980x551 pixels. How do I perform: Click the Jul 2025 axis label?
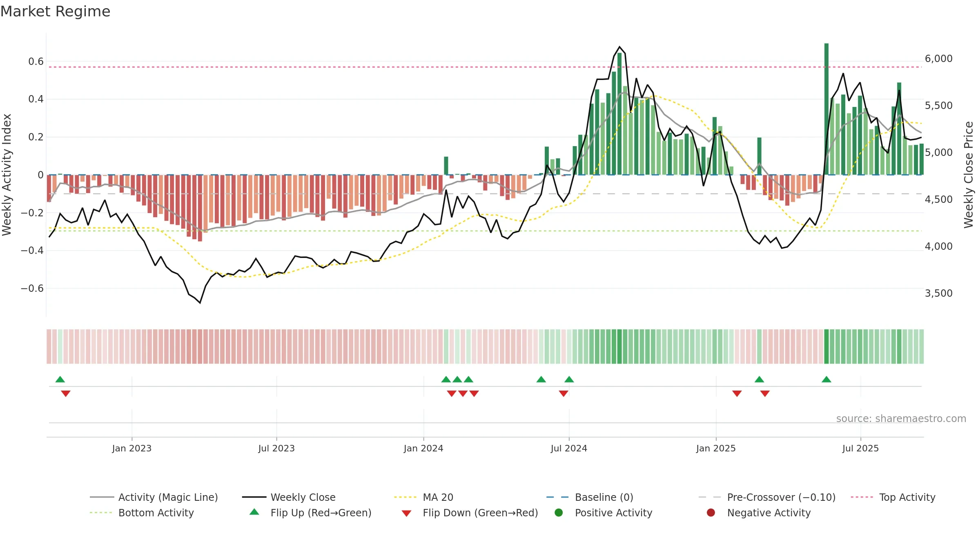click(x=860, y=449)
